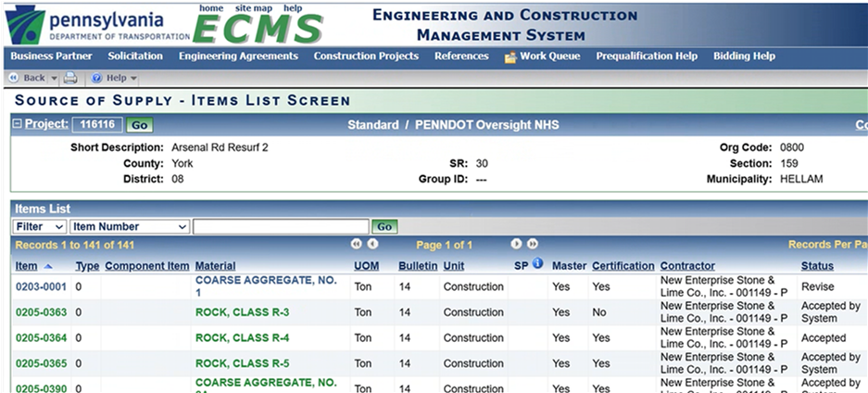Sort by the Contractor column header

(x=687, y=266)
